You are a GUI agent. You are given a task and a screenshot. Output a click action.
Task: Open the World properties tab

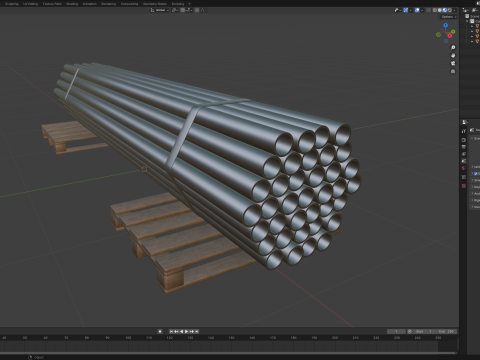click(x=464, y=169)
